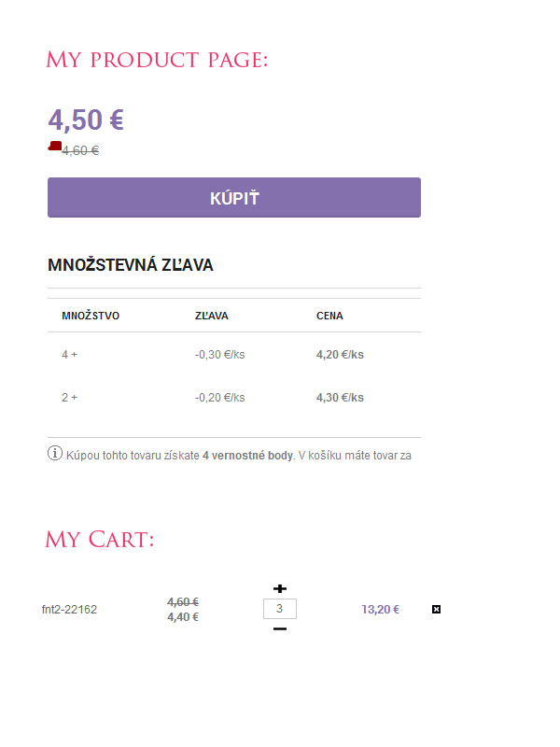Remove item with the X icon

click(x=436, y=610)
